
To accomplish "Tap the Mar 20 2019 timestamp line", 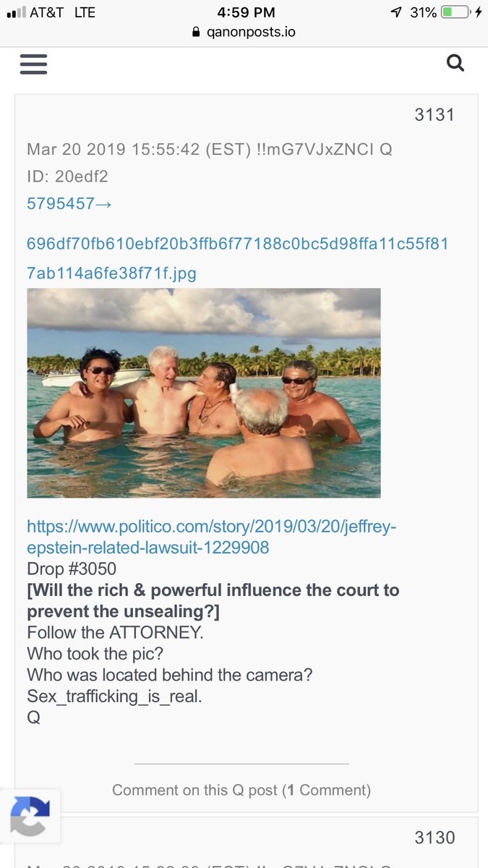I will 210,149.
